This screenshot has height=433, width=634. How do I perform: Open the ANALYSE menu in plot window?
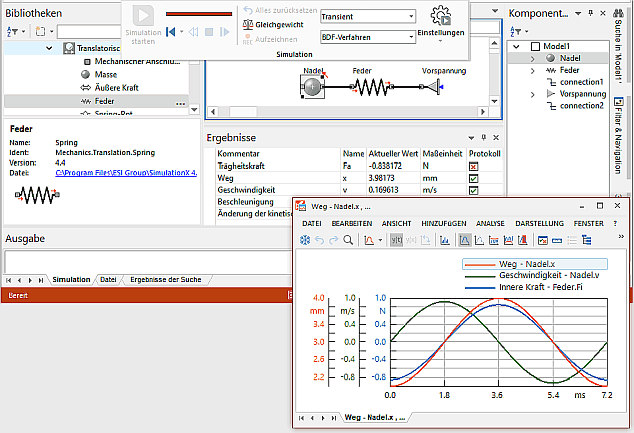[490, 222]
